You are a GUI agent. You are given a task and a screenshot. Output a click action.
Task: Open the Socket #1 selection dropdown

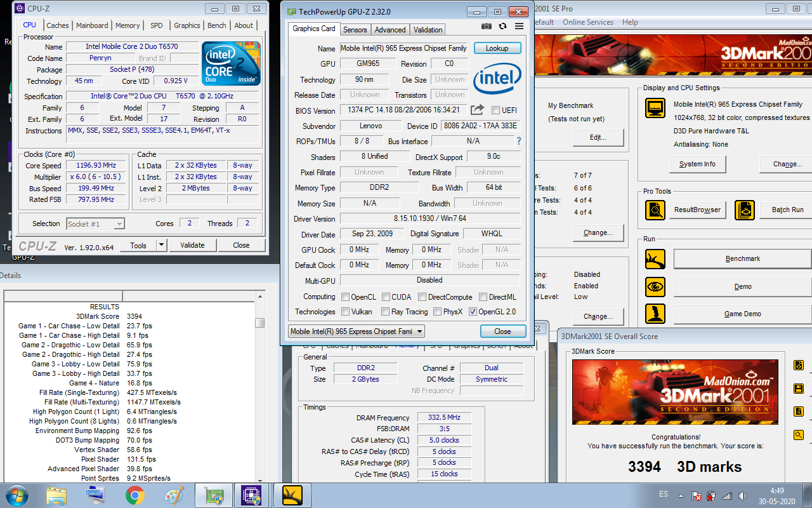[95, 224]
